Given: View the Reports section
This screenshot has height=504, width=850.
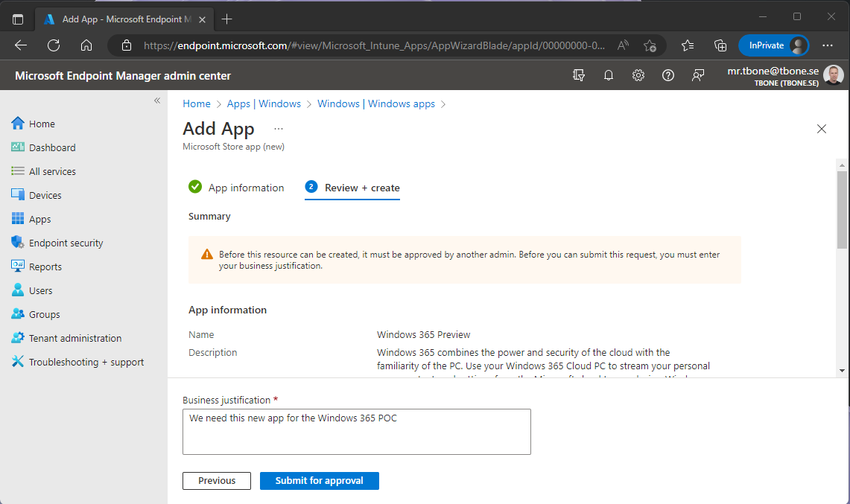Looking at the screenshot, I should coord(45,266).
